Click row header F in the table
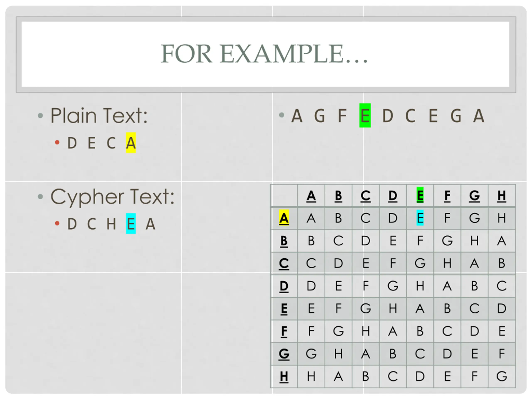The image size is (532, 399). pyautogui.click(x=284, y=331)
